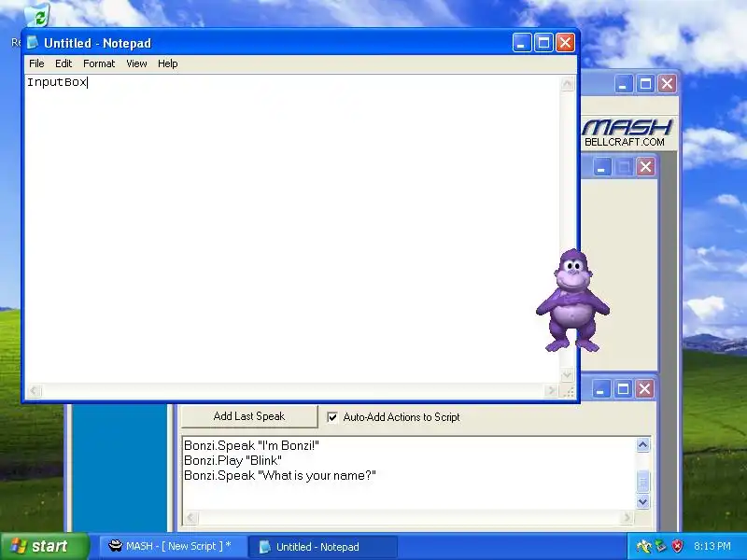Open the Edit menu in Notepad
The image size is (747, 560).
tap(63, 63)
